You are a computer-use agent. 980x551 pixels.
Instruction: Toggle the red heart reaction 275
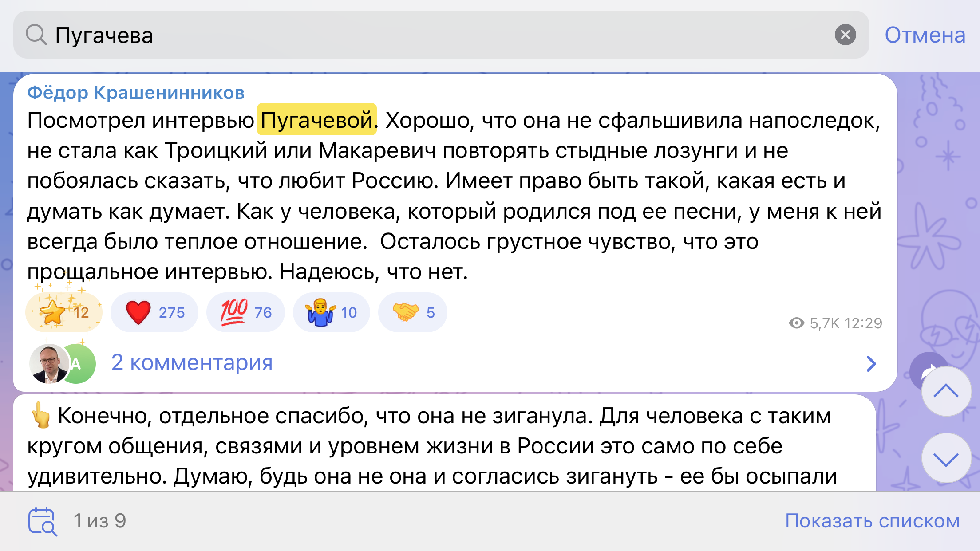154,312
